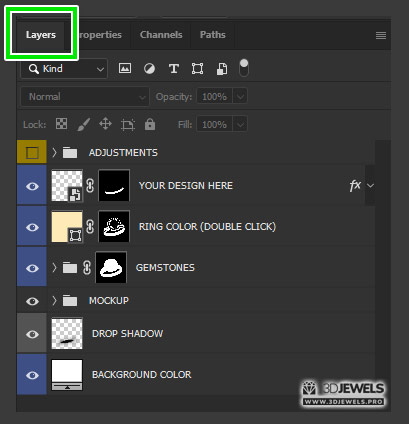Screen dimensions: 409x424
Task: Click the Opacity label
Action: tap(174, 97)
